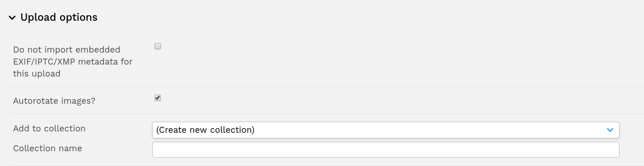
Task: Click the down-chevron icon left of Upload options
Action: click(x=12, y=18)
